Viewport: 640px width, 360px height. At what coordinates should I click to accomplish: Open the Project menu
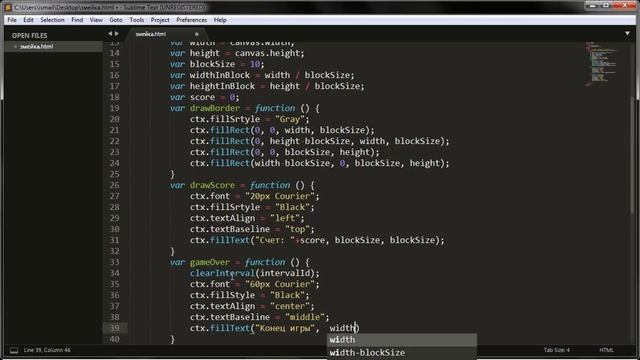pos(160,20)
